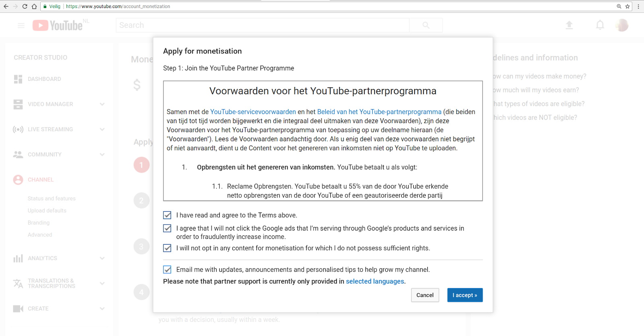Select 'Advanced' under Channel
The image size is (644, 336).
pos(40,235)
